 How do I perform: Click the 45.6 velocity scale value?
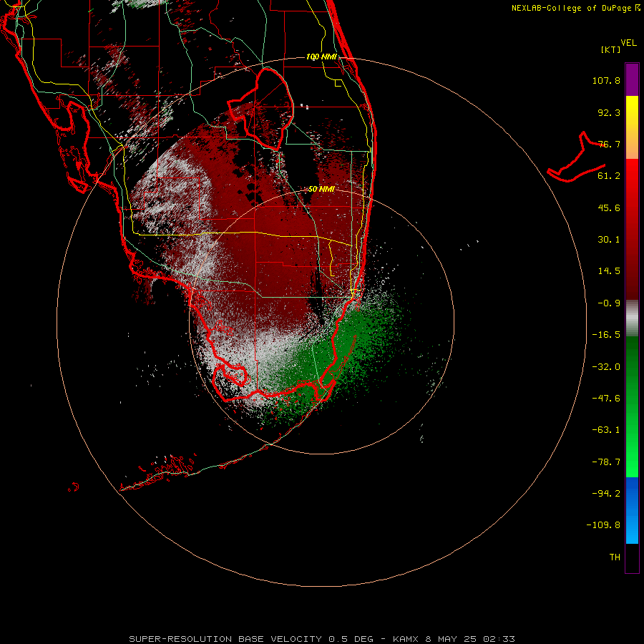pyautogui.click(x=609, y=208)
